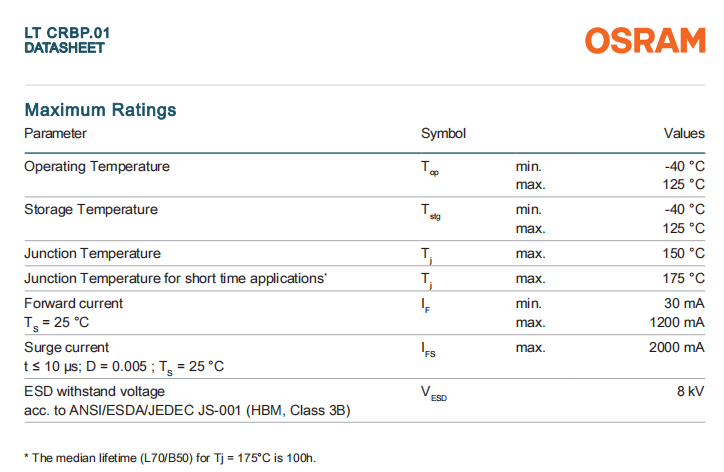Select the 8 kV value
Screen dimensions: 724x472
click(x=690, y=391)
